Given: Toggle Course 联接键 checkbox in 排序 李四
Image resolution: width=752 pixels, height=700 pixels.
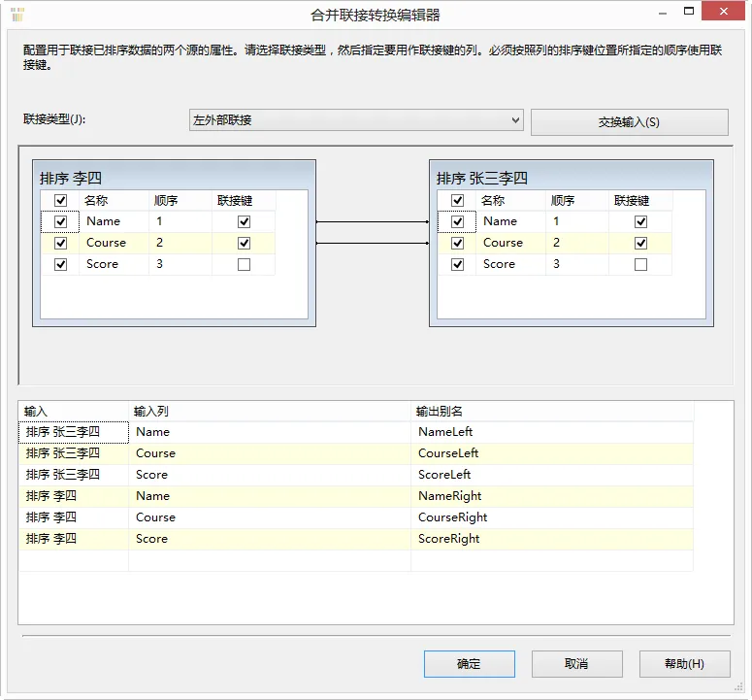Looking at the screenshot, I should 245,243.
